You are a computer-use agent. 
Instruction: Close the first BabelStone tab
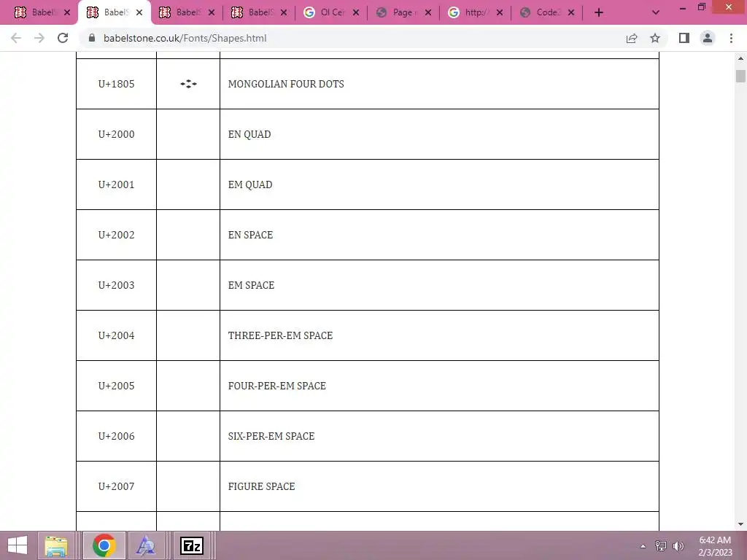coord(67,13)
